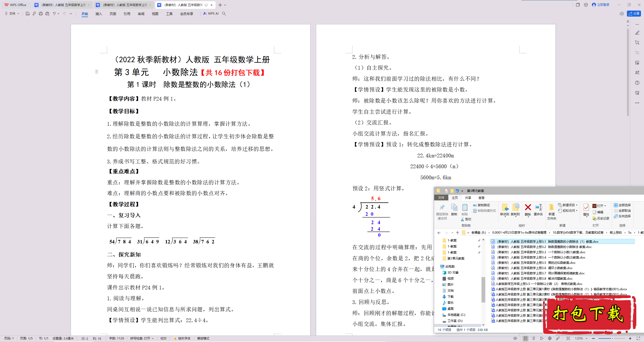Click the help question-mark icon in right sidebar

pos(637,83)
